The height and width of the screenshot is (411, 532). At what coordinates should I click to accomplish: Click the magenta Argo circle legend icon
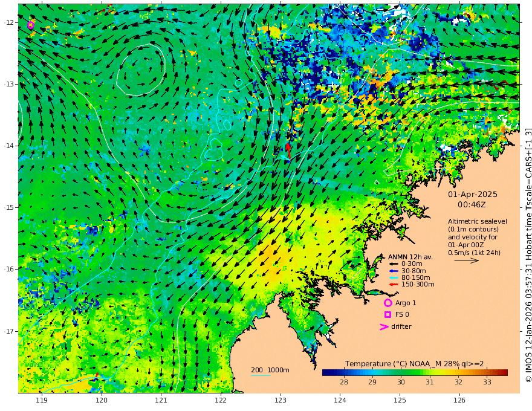pos(388,303)
